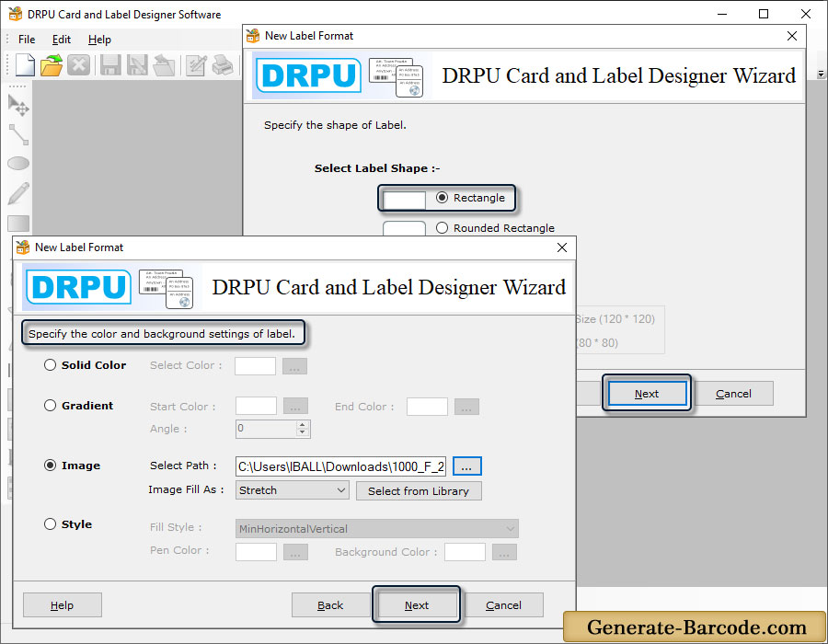
Task: Click the Save floppy disk icon
Action: (x=110, y=65)
